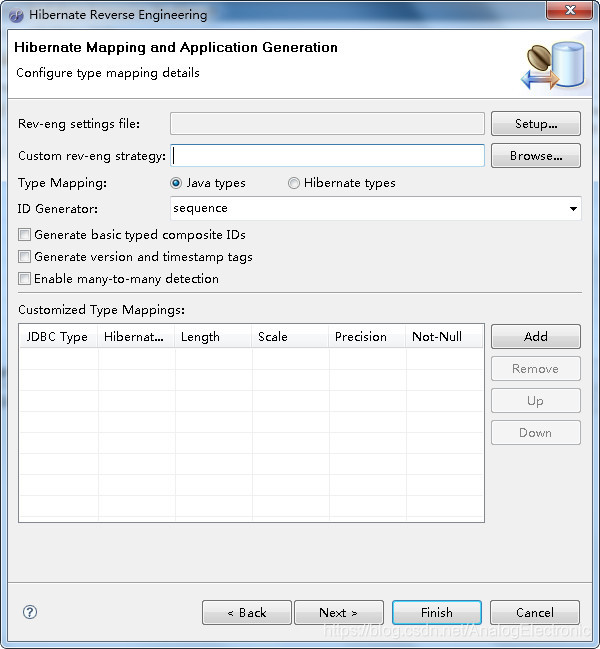Screen dimensions: 600x649
Task: Go to previous page with Back
Action: (x=247, y=613)
